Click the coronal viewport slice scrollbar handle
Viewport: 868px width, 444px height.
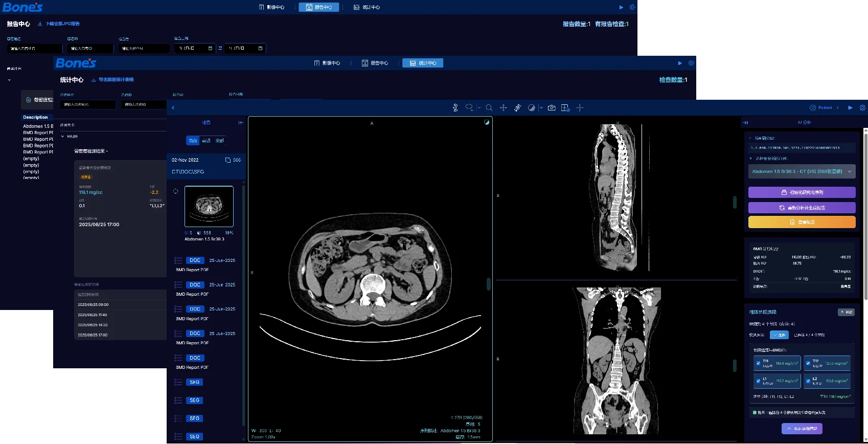(735, 365)
